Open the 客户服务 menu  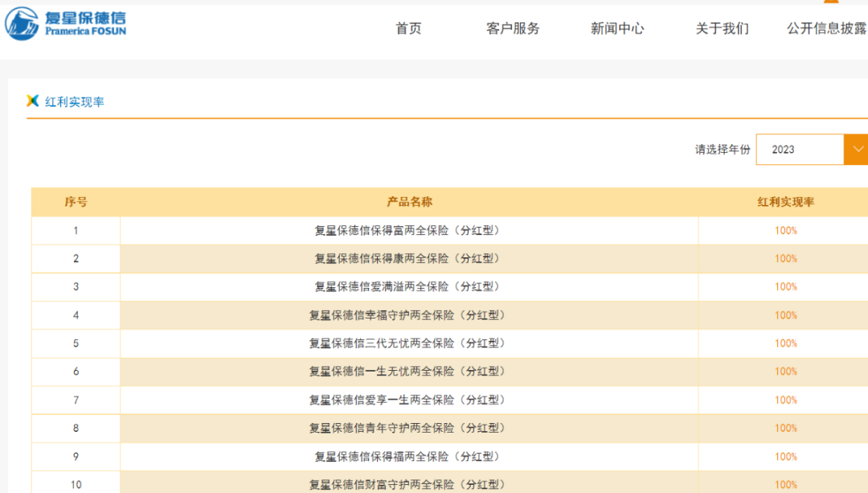[x=513, y=28]
